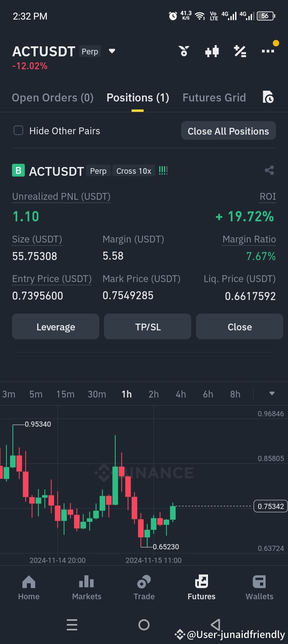Tap Android recent apps menu button
Viewport: 288px width, 644px height.
coord(72,624)
